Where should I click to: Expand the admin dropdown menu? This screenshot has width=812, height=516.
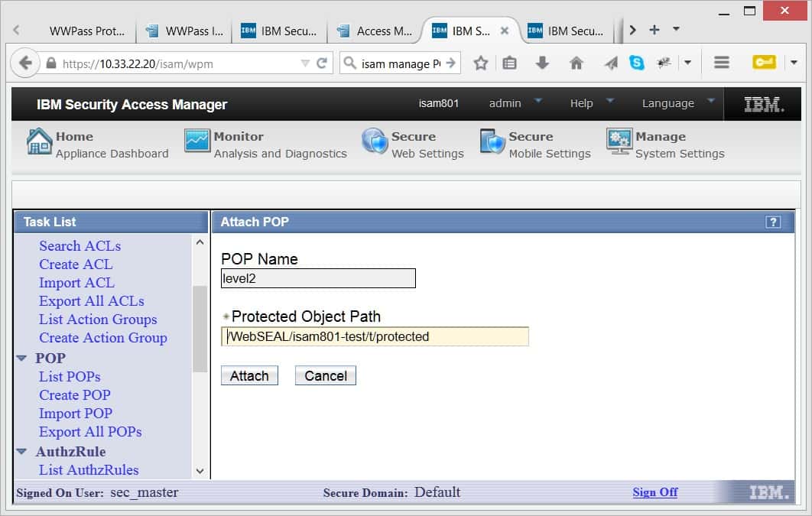pyautogui.click(x=538, y=101)
